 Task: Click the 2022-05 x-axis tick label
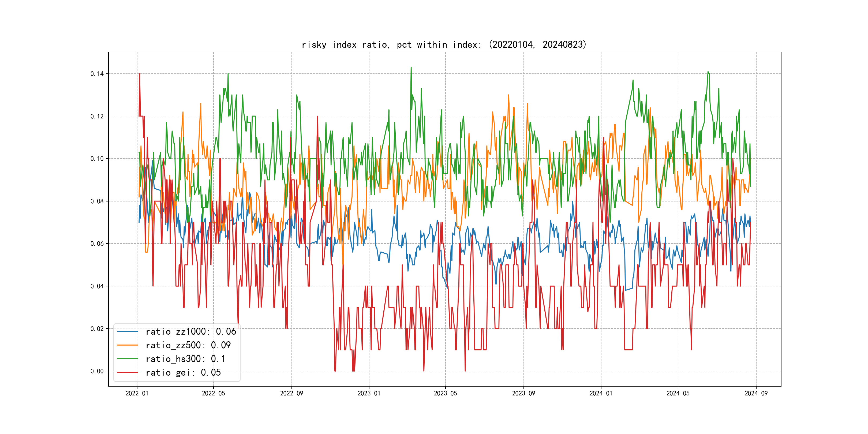(x=213, y=393)
